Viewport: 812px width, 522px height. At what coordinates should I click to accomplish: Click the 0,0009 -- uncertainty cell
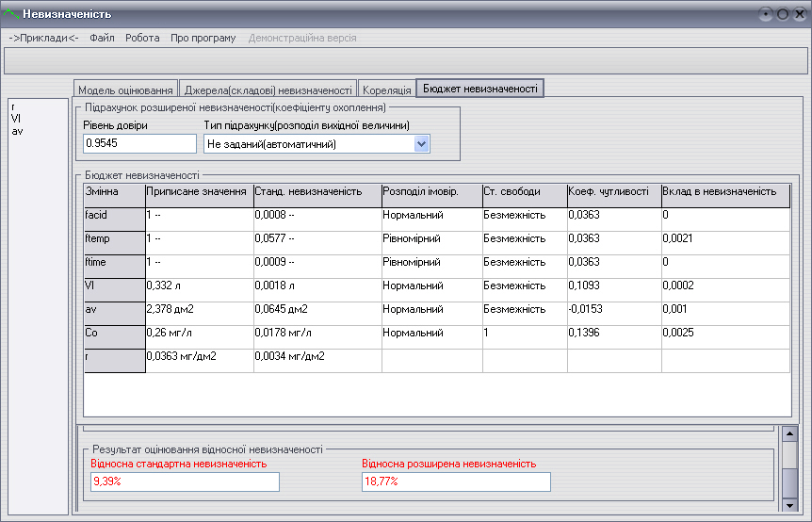[317, 266]
